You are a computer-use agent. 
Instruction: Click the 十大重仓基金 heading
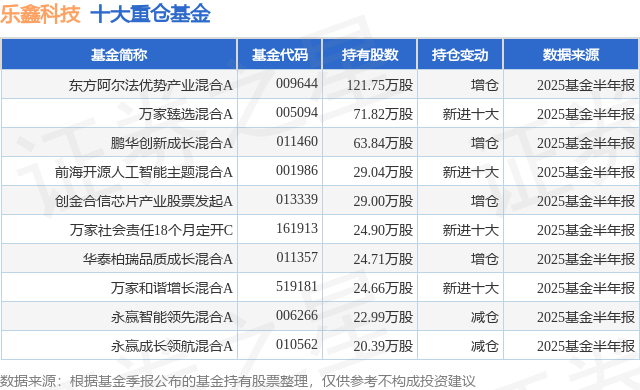click(x=150, y=15)
